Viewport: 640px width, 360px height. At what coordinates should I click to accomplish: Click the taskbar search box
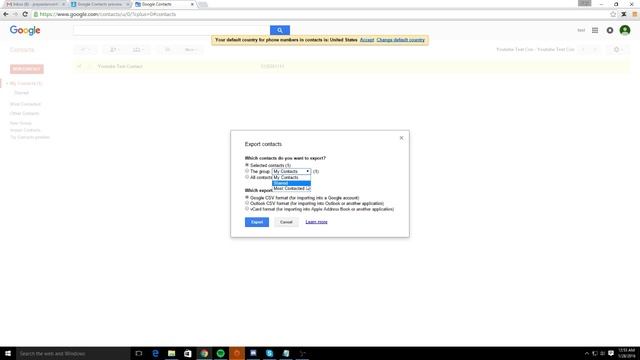(73, 353)
